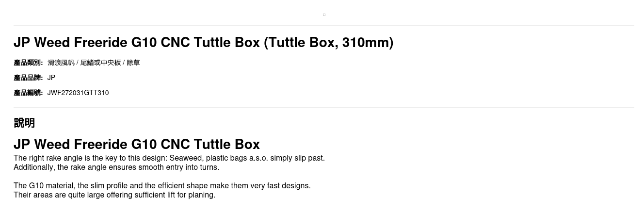This screenshot has height=214, width=644.
Task: Click the line starting 'Their areas are quite large'
Action: [x=114, y=195]
